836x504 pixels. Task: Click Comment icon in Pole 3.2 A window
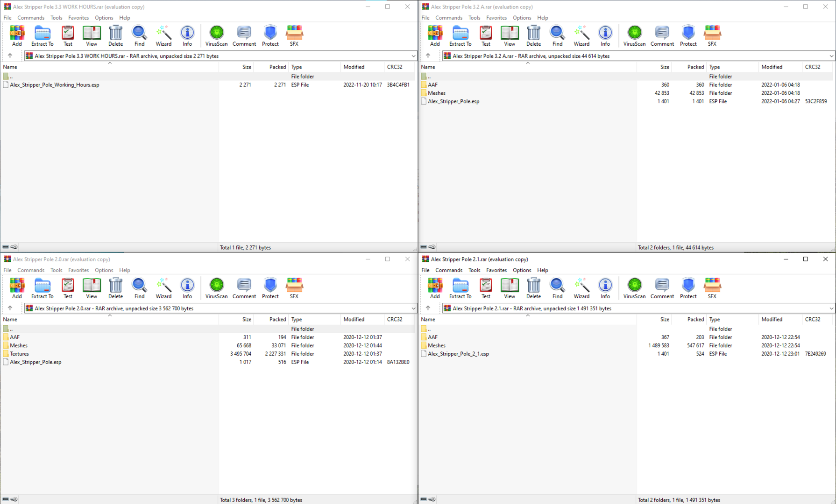[x=662, y=36]
